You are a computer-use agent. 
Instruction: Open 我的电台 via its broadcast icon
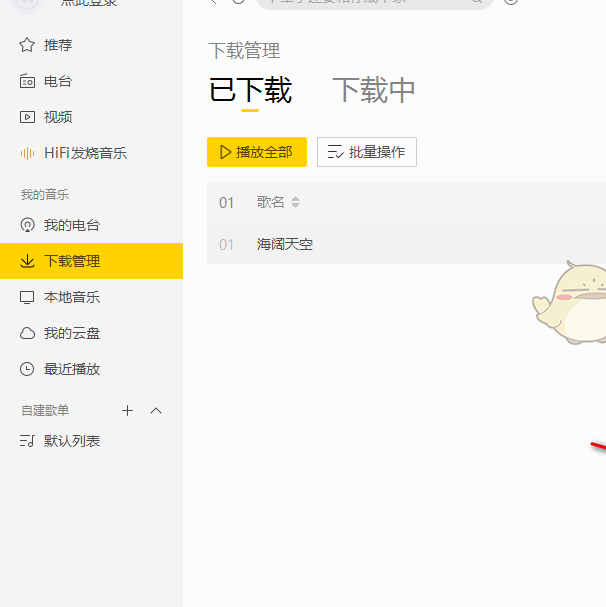point(27,225)
